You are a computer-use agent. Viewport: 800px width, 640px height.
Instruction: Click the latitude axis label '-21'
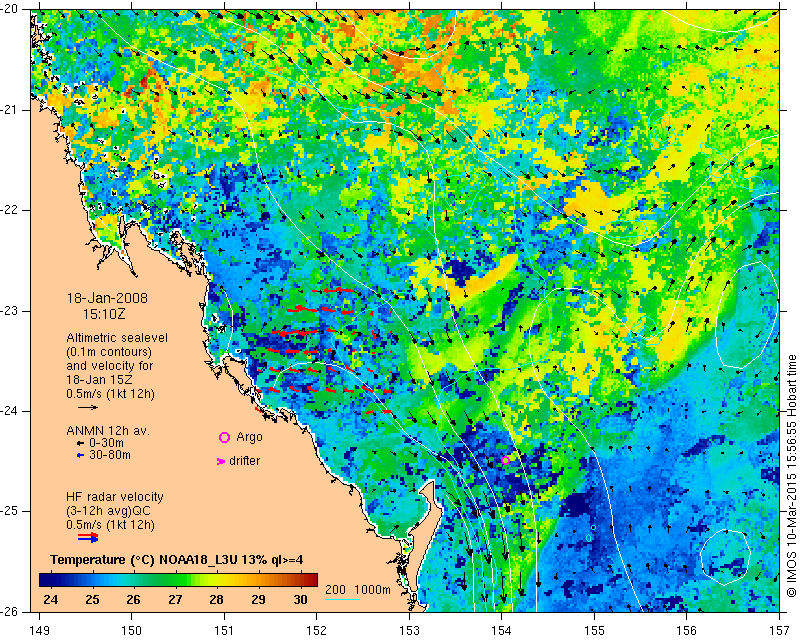coord(9,110)
